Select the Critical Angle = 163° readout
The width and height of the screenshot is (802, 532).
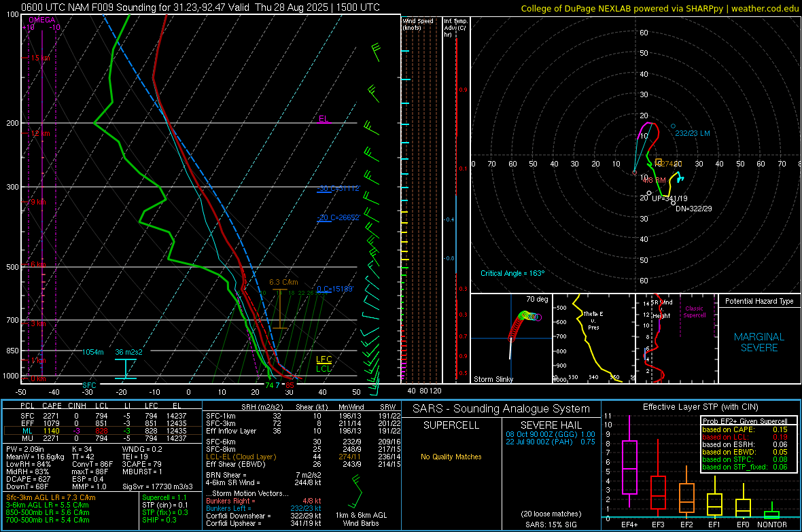coord(512,273)
